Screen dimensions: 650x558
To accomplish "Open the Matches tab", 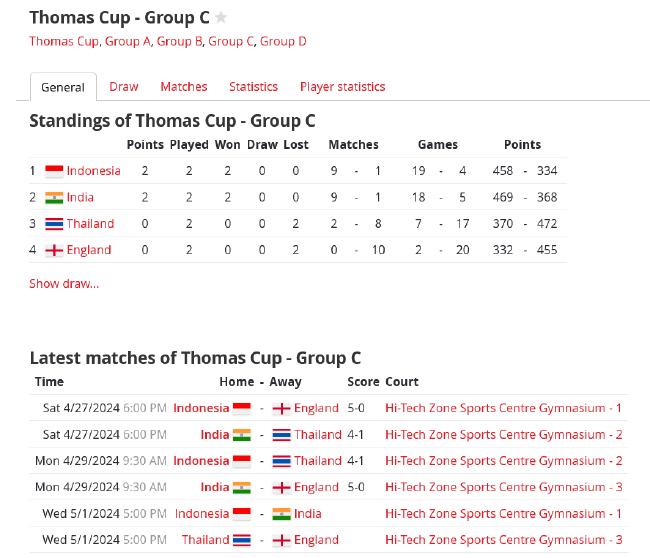I will coord(184,87).
